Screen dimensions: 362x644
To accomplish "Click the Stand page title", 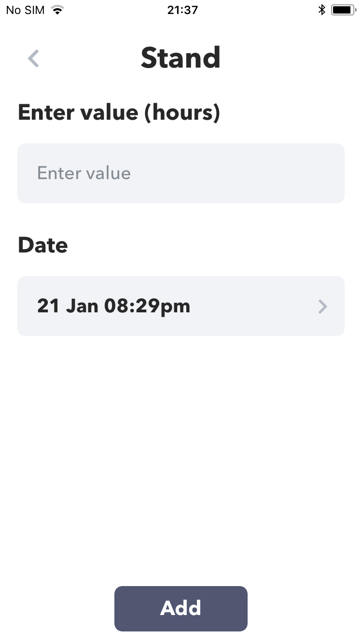I will click(x=181, y=58).
